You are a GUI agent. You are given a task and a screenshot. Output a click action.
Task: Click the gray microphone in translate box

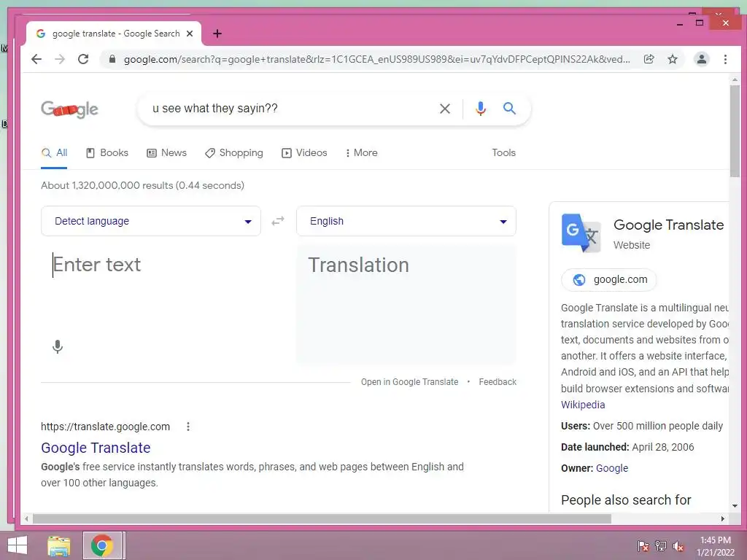[x=58, y=346]
